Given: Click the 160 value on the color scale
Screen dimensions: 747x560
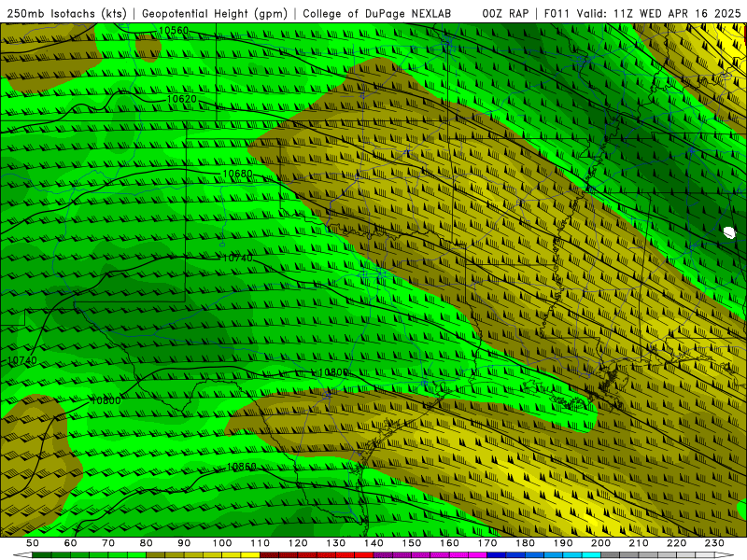Looking at the screenshot, I should tap(449, 543).
